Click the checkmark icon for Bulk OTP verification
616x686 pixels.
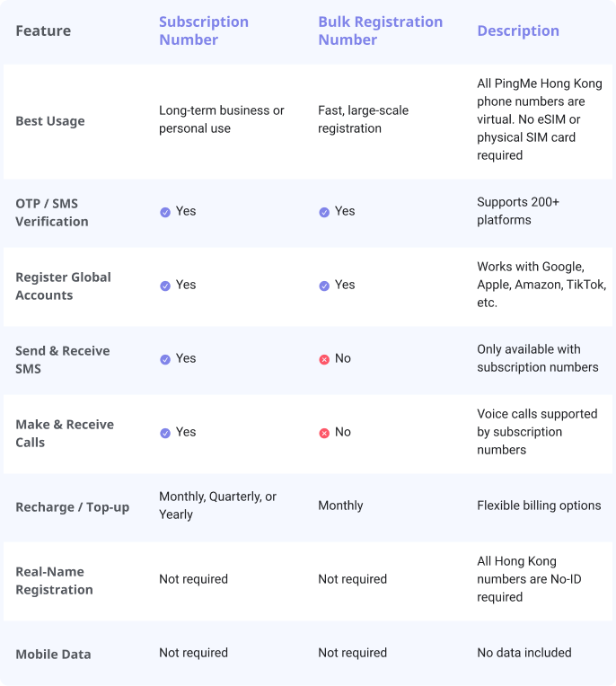[324, 212]
